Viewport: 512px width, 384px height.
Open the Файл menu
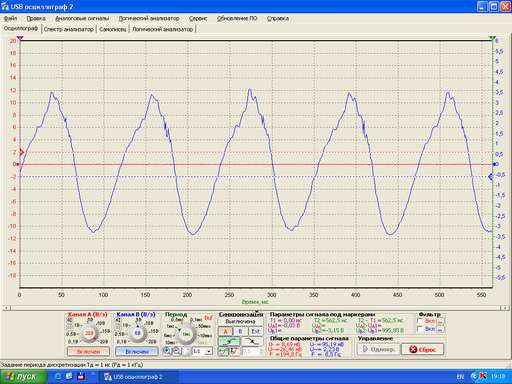pos(10,18)
